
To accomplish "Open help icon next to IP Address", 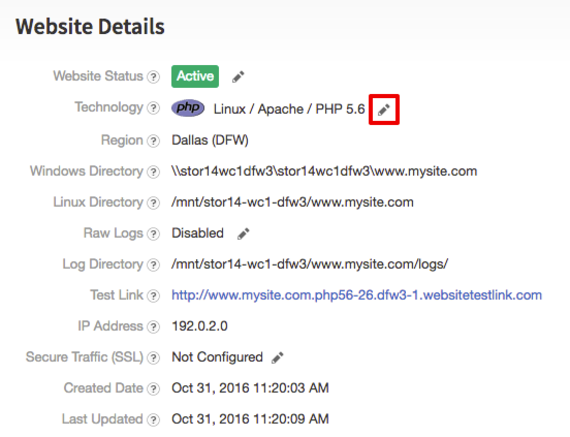I will click(x=153, y=327).
